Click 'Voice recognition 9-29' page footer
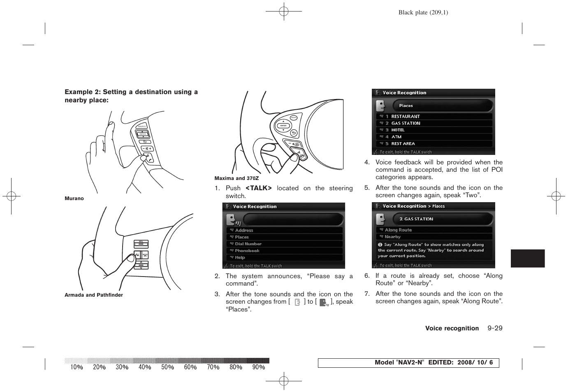 [464, 328]
